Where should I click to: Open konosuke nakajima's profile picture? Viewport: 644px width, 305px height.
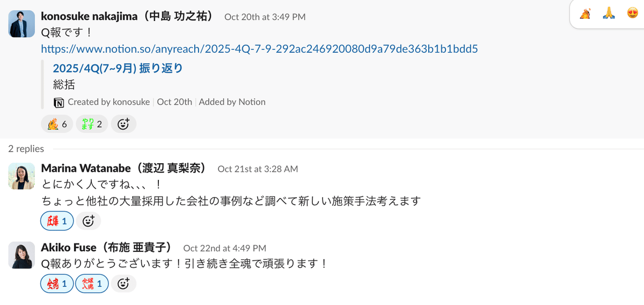[21, 24]
